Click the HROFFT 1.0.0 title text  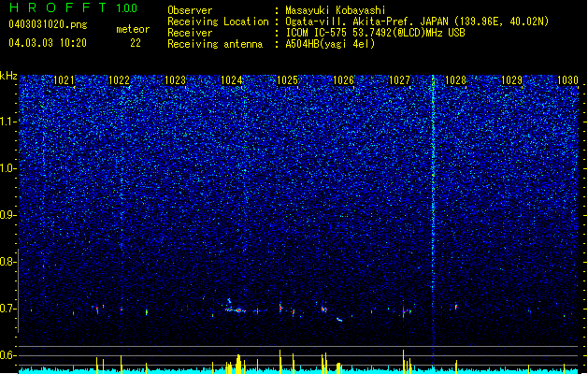(x=73, y=7)
